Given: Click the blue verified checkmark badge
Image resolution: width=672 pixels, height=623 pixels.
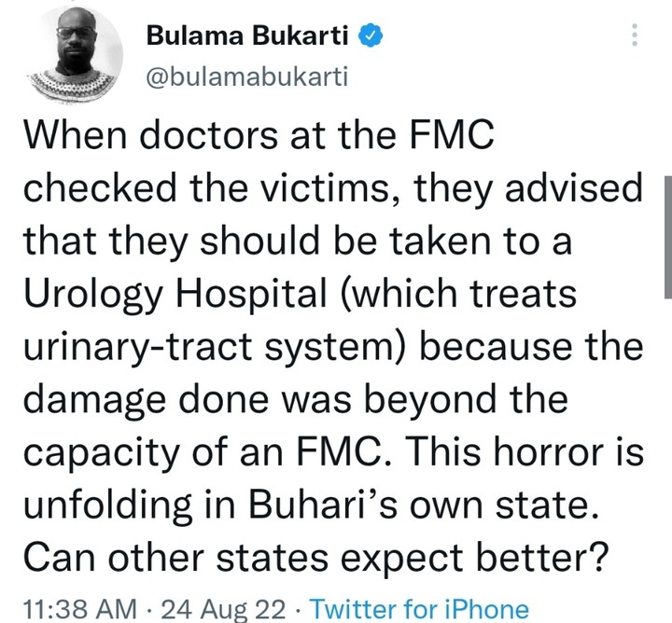Looking at the screenshot, I should coord(371,35).
